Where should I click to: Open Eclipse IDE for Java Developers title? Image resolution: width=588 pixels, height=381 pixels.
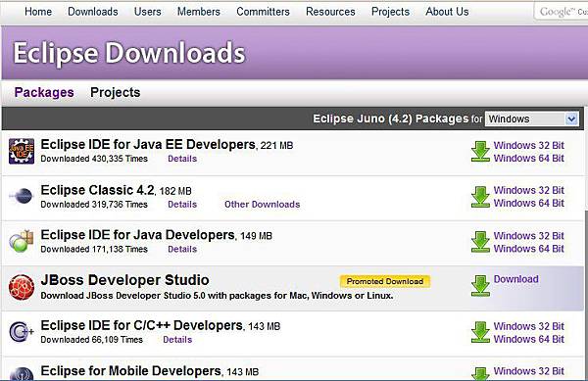click(137, 235)
